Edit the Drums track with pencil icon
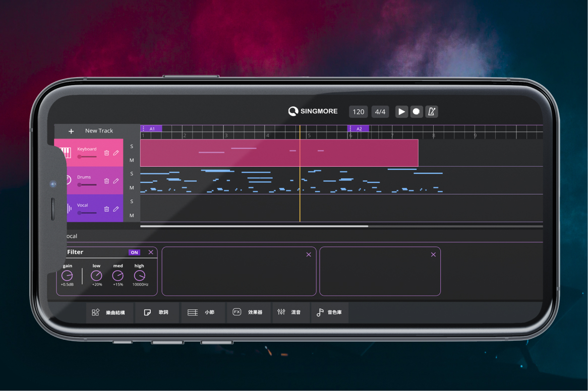Image resolution: width=588 pixels, height=391 pixels. pyautogui.click(x=116, y=181)
